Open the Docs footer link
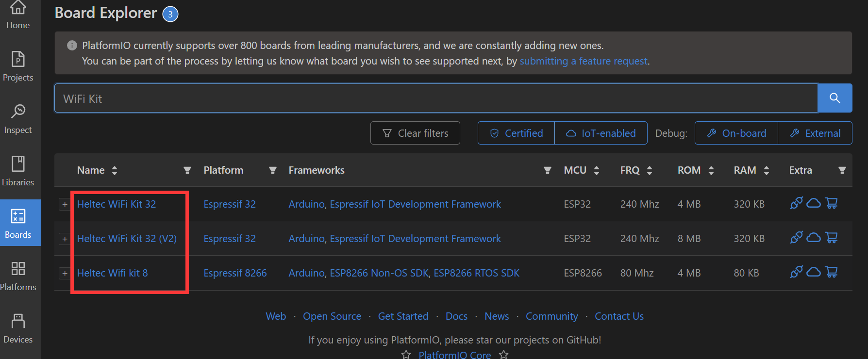 pyautogui.click(x=457, y=316)
